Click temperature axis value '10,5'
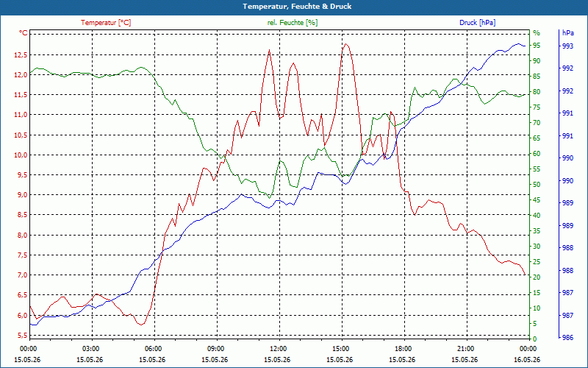Viewport: 588px width, 368px height. [21, 135]
